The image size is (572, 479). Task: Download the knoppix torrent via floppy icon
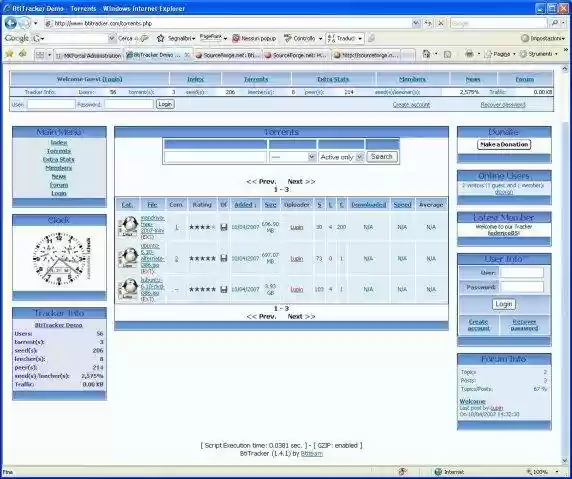pyautogui.click(x=224, y=227)
